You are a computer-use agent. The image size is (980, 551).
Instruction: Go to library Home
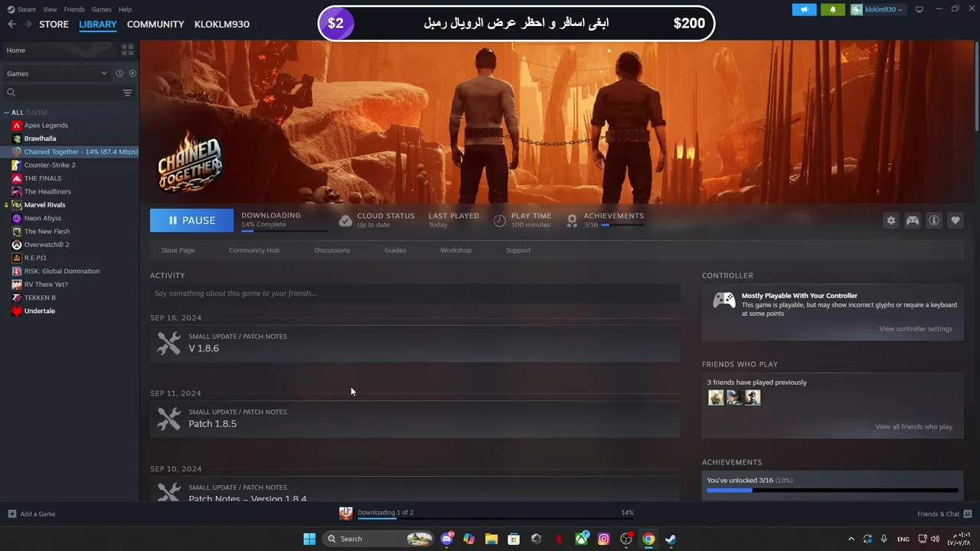(59, 50)
